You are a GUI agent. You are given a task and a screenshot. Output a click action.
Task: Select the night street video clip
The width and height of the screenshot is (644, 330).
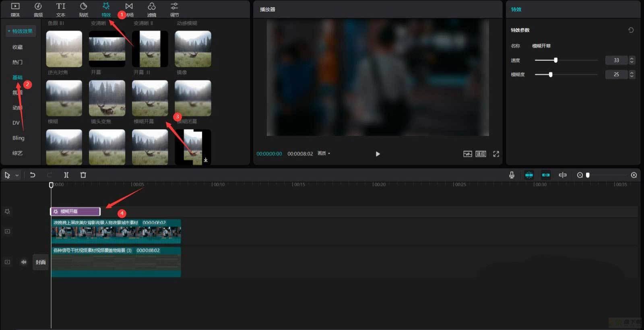click(x=116, y=231)
